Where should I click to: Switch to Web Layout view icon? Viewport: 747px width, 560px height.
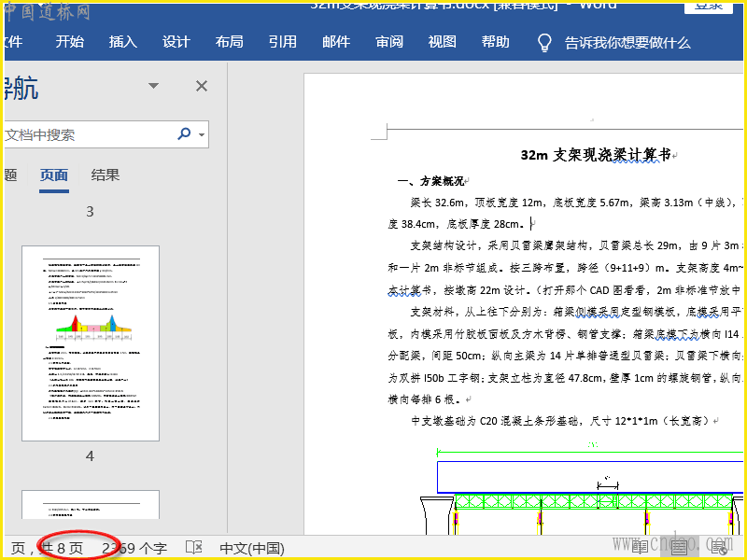click(x=719, y=547)
